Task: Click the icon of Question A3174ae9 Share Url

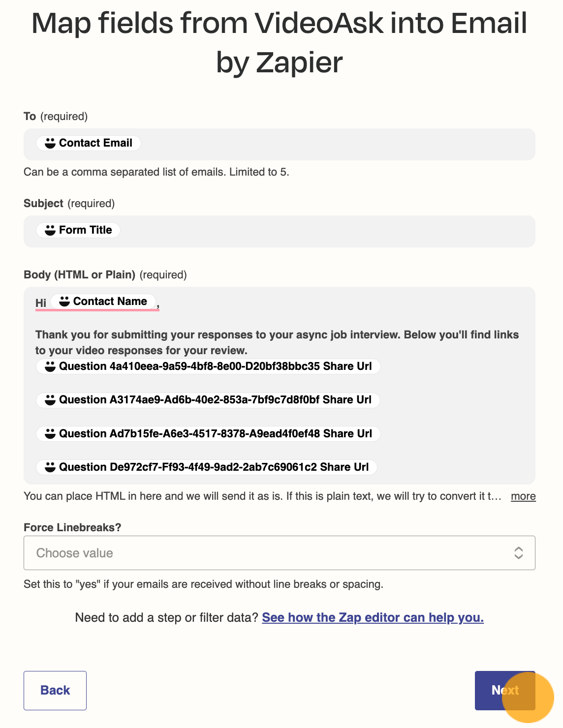Action: [x=50, y=400]
